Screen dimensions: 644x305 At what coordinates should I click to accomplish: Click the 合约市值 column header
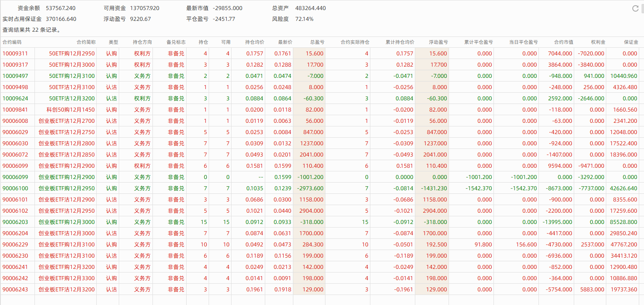click(563, 42)
